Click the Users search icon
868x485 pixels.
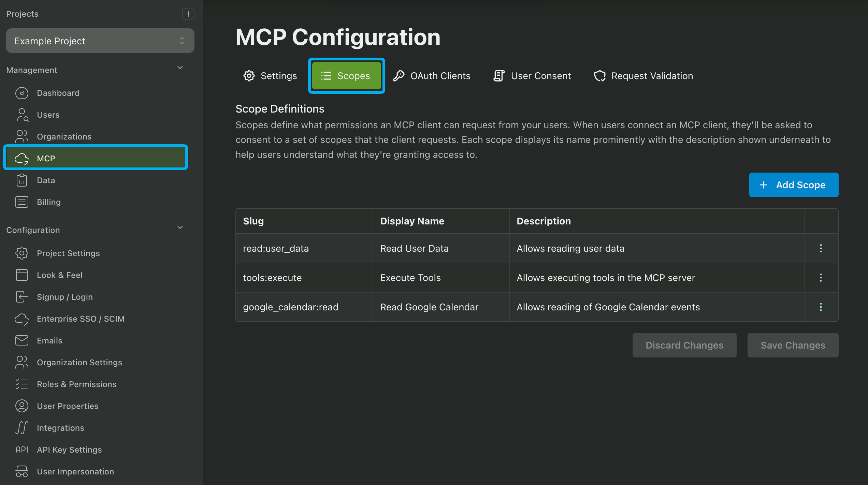[x=22, y=115]
